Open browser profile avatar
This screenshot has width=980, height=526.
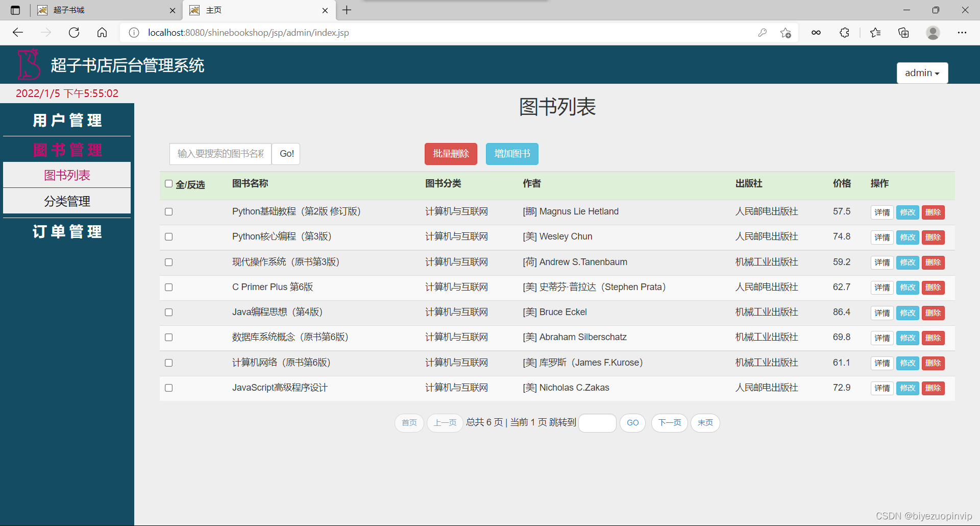click(x=933, y=33)
